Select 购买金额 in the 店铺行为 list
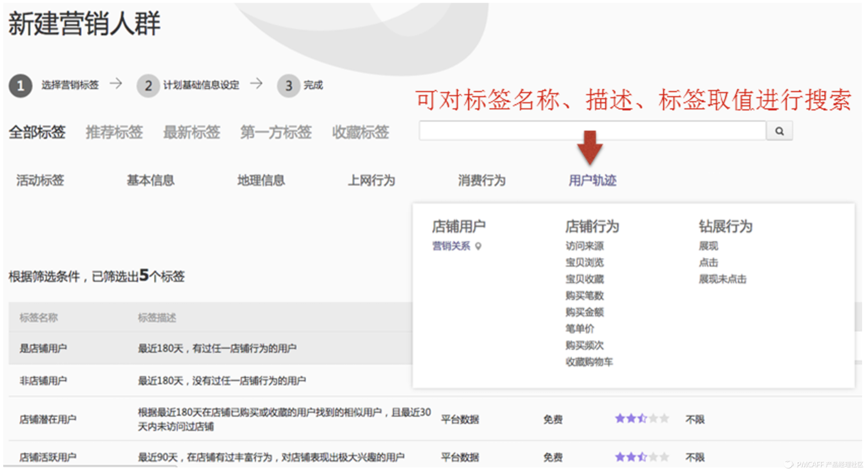Viewport: 868px width, 473px height. 585,312
